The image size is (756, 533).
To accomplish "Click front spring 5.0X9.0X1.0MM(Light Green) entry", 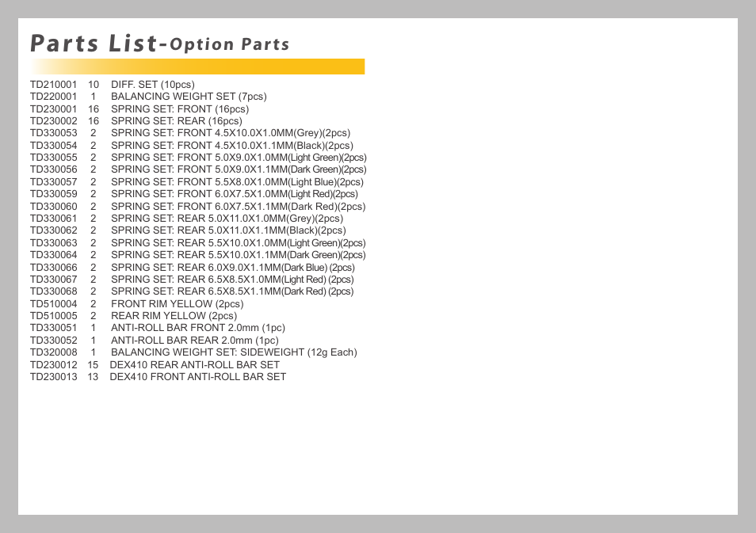I will click(239, 158).
